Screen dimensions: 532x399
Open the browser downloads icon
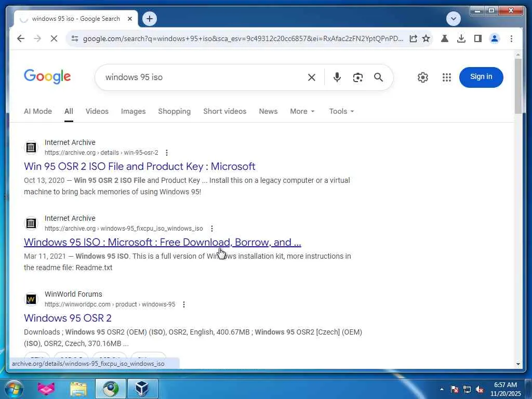pyautogui.click(x=461, y=38)
